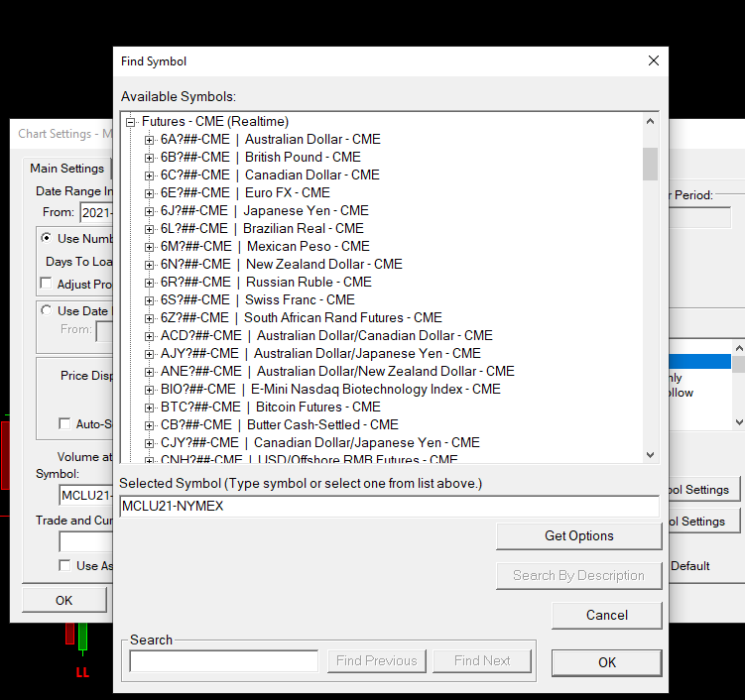Select New Zealand Dollar - CME row
Viewport: 745px width, 700px height.
[x=282, y=264]
